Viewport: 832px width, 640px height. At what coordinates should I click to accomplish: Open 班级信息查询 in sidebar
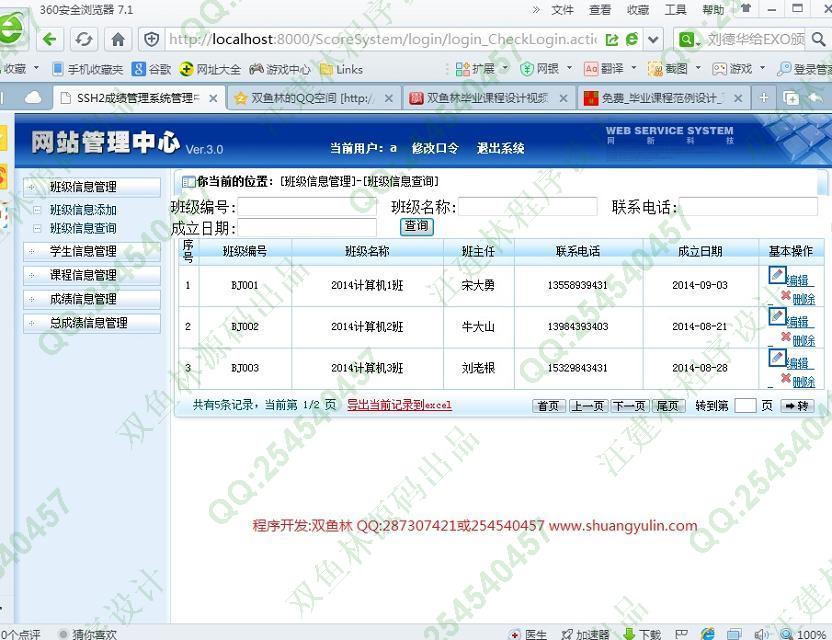[83, 228]
